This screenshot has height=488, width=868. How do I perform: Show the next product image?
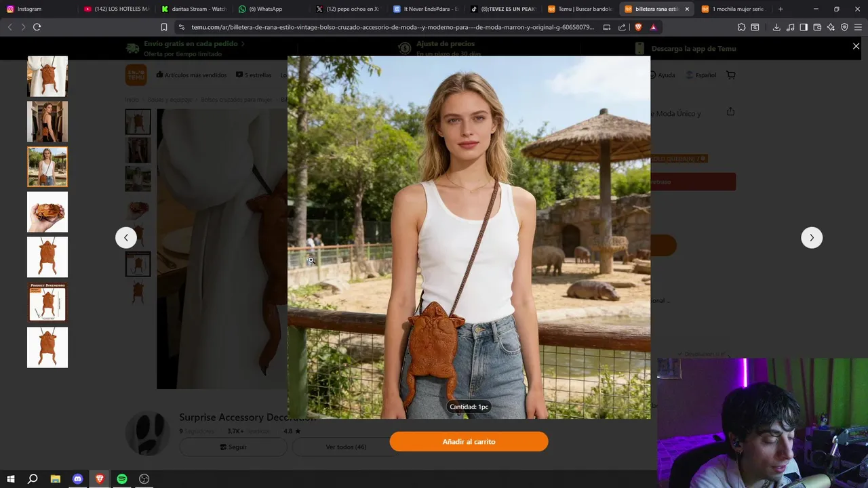pyautogui.click(x=812, y=237)
